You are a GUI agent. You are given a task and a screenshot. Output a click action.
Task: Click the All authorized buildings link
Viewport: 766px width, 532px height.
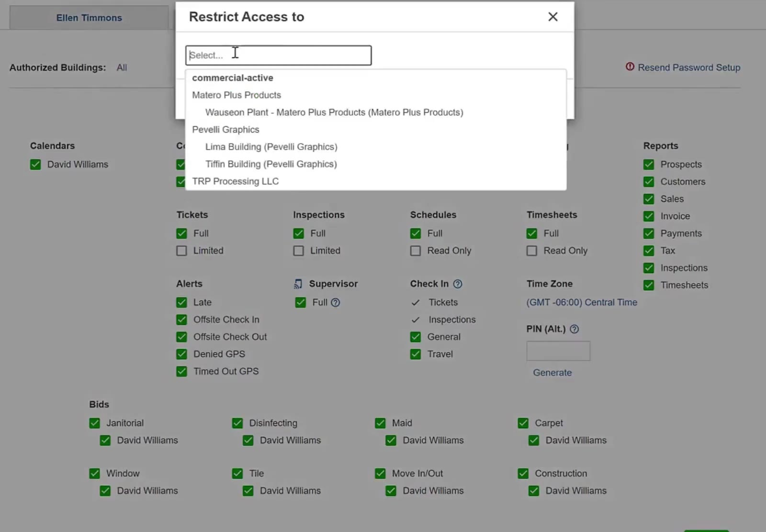click(122, 67)
